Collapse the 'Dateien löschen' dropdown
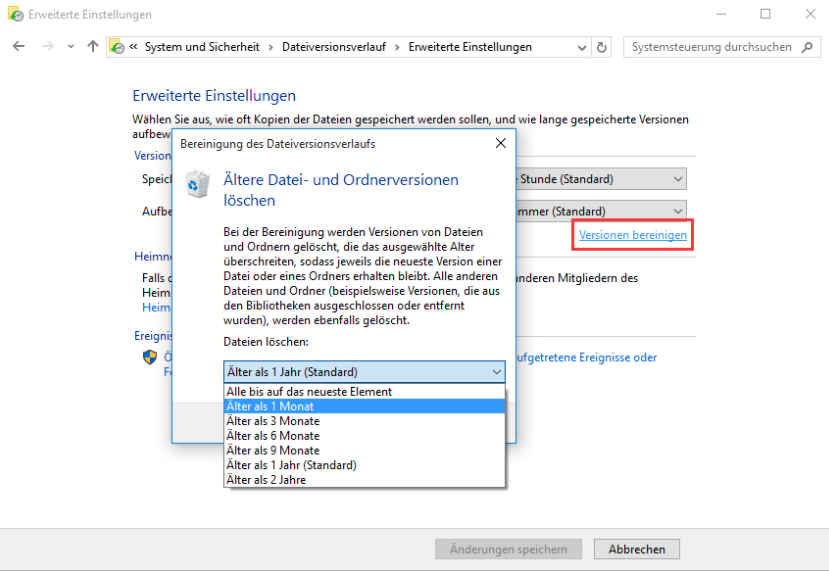This screenshot has width=829, height=571. [x=496, y=372]
